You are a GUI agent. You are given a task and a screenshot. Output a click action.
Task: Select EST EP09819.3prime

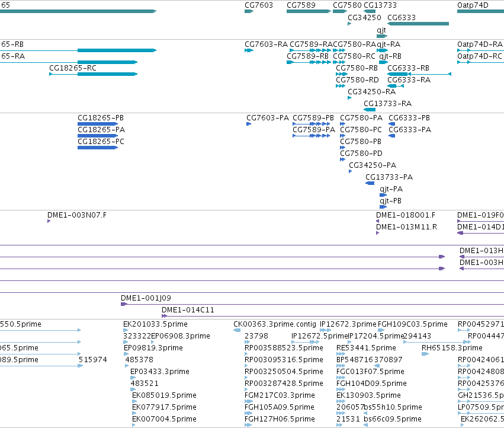(153, 348)
